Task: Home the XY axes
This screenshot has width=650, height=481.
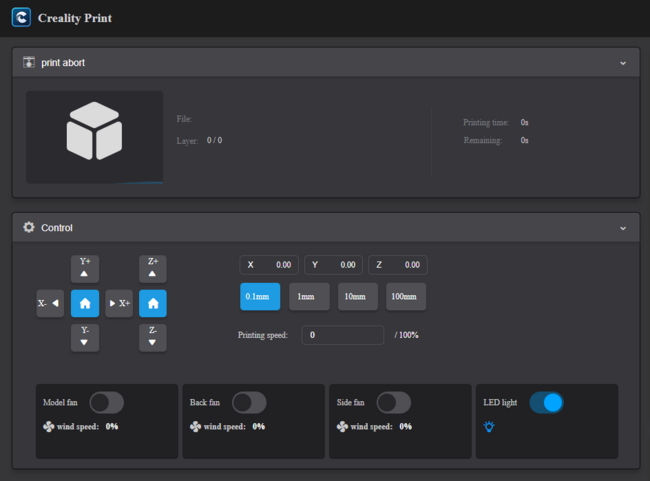Action: pos(85,303)
